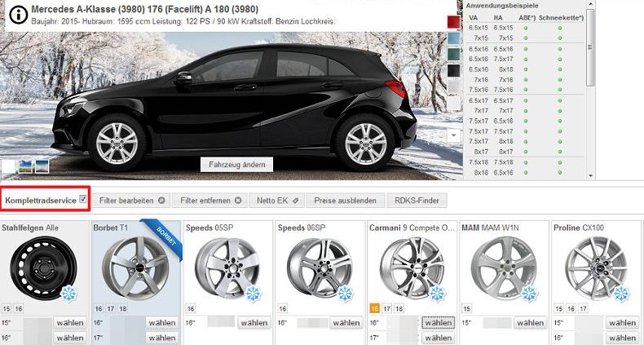Click the blue Borbet ribbon badge
644x345 pixels.
(163, 240)
